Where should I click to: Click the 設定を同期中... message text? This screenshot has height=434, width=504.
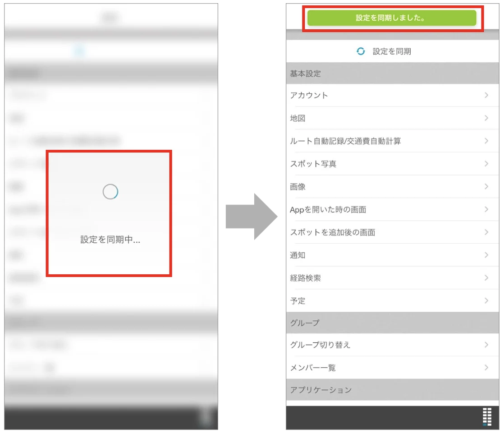coord(110,240)
